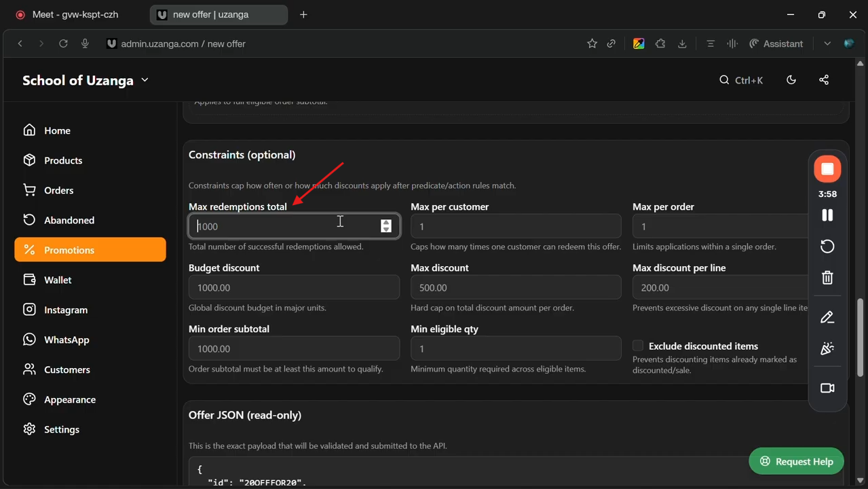Check Exclude discounted items checkbox

coord(638,346)
